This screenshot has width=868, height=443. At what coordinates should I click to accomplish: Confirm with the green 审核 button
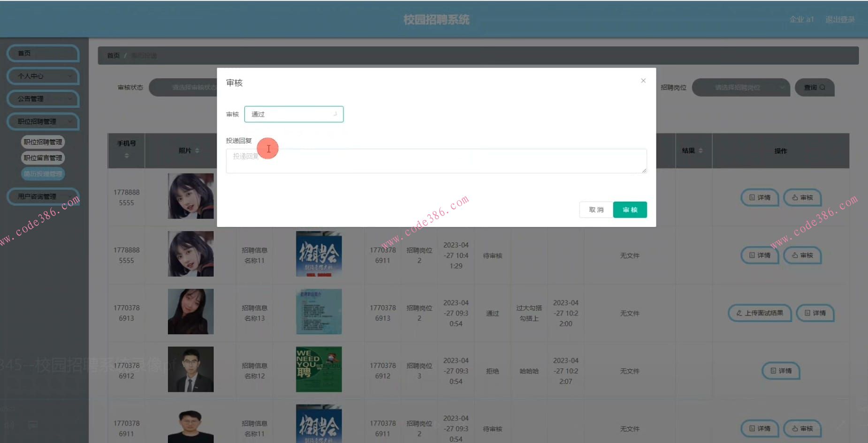point(630,210)
